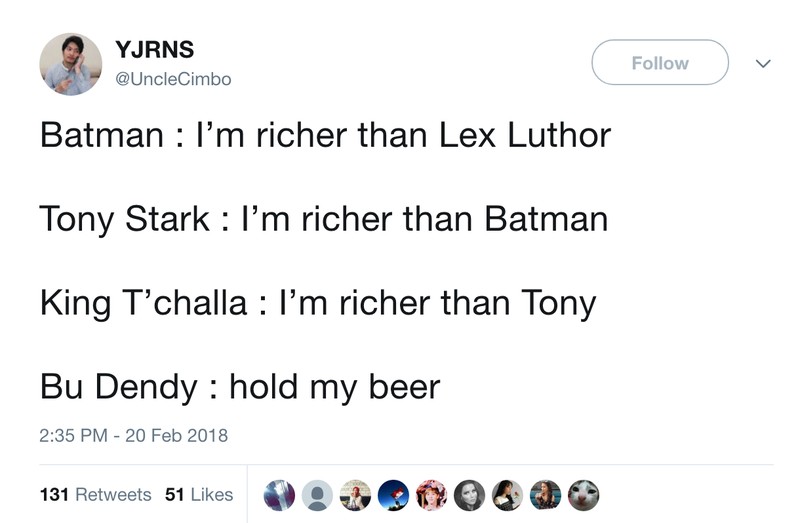
Task: Open the 131 Retweets list
Action: 95,494
